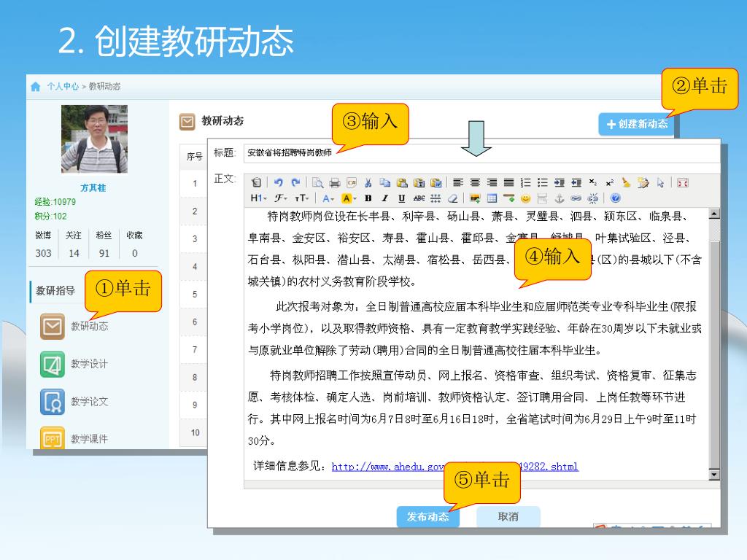Decrease indent of paragraph
The image size is (747, 560).
(576, 182)
